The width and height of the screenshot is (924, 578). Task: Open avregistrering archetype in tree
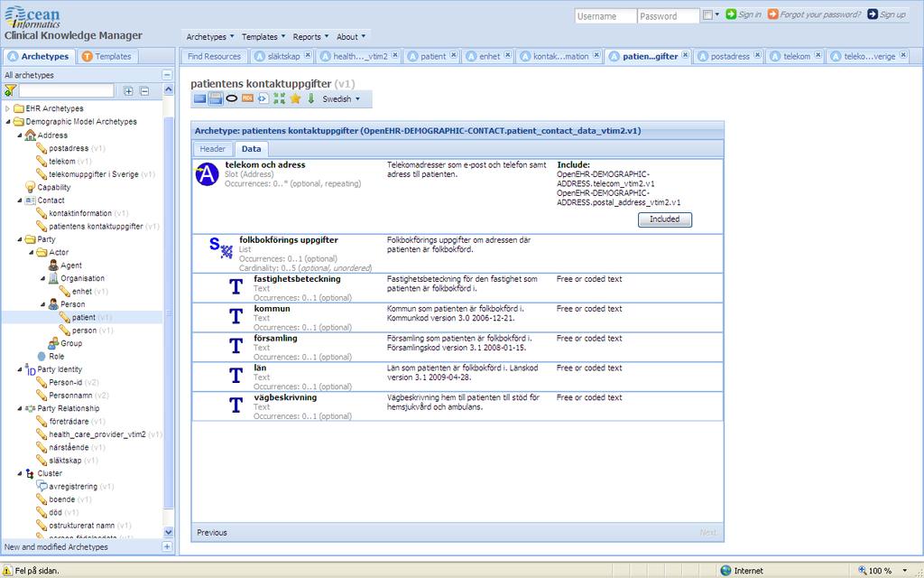(73, 487)
